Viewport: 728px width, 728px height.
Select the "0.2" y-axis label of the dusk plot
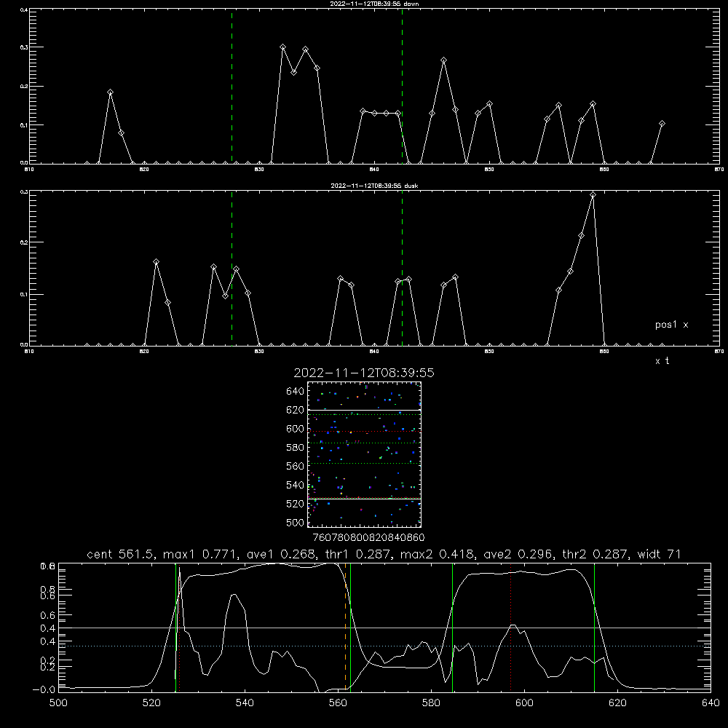pos(24,242)
